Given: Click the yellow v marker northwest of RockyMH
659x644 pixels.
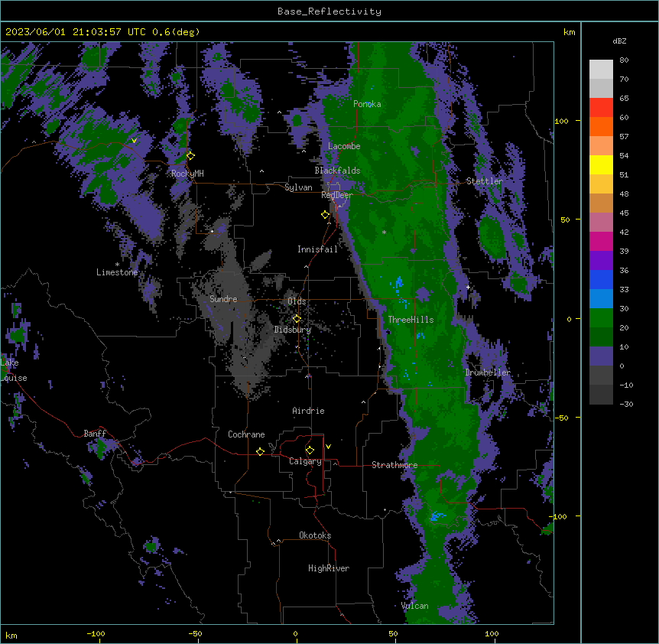Looking at the screenshot, I should click(x=134, y=141).
